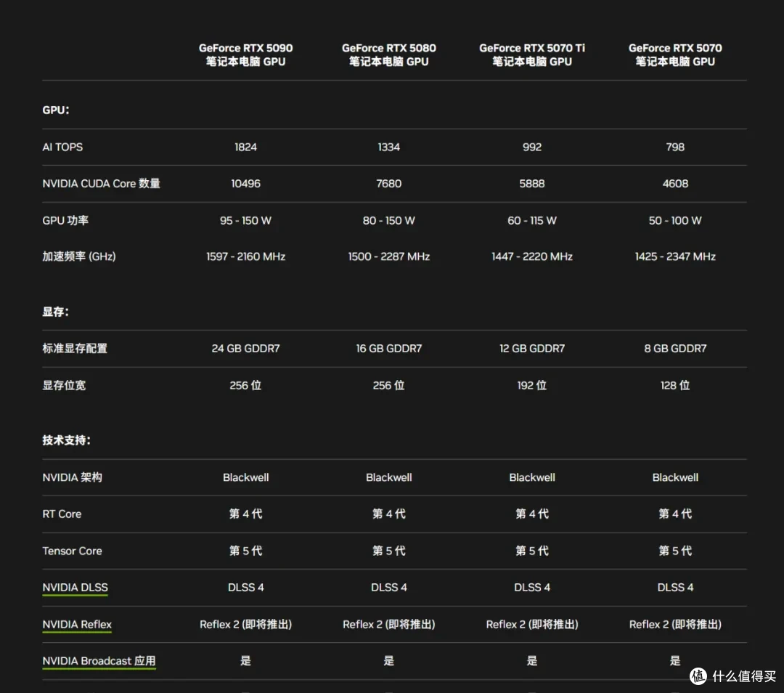Screen dimensions: 784x693
Task: Click the RTX 5090 256 位 bus width
Action: pos(245,385)
